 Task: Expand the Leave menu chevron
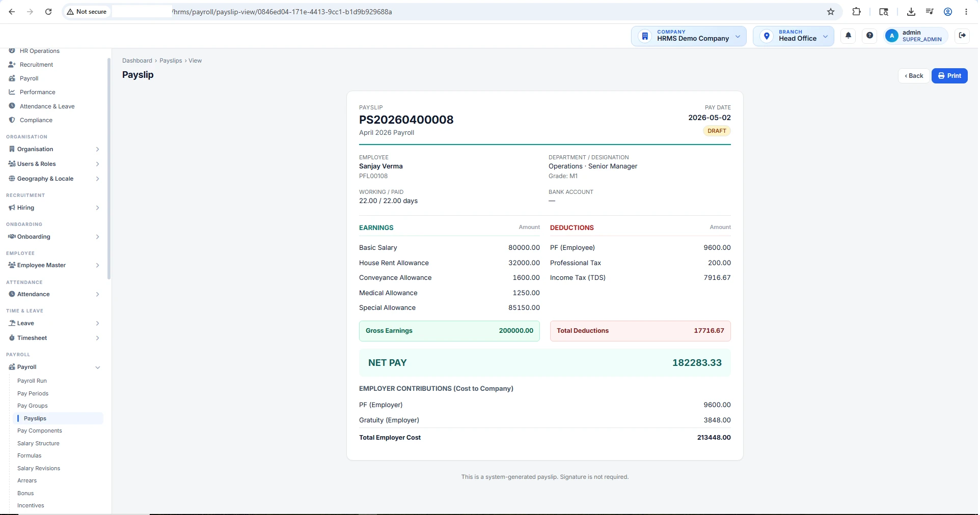(97, 323)
